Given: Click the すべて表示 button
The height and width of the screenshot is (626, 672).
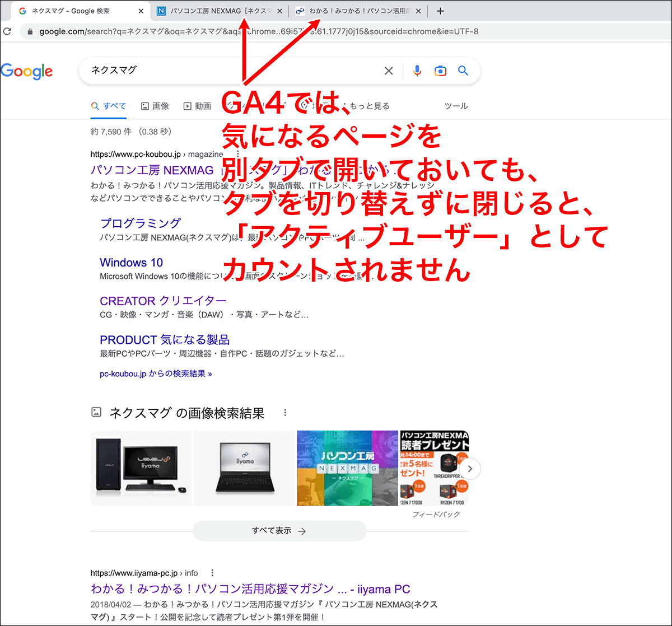Looking at the screenshot, I should tap(279, 531).
